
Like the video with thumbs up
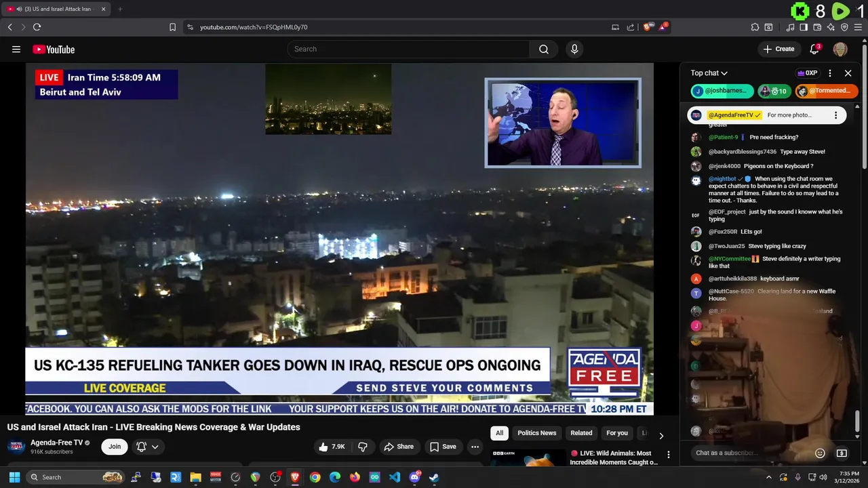[332, 447]
